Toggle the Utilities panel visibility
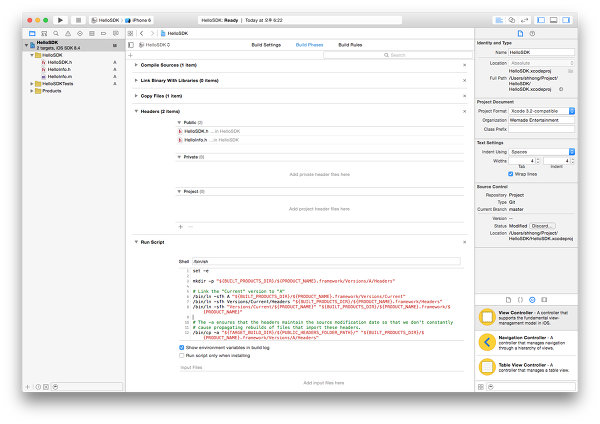 click(x=566, y=20)
